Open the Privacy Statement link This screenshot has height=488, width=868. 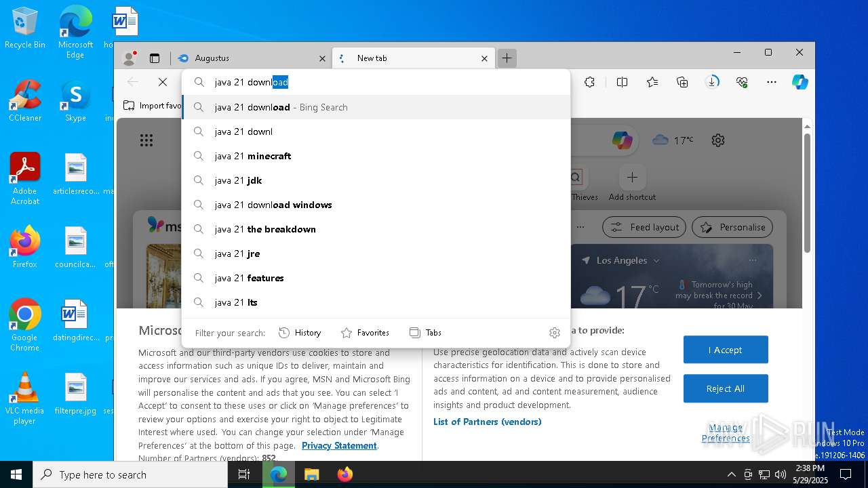[339, 445]
